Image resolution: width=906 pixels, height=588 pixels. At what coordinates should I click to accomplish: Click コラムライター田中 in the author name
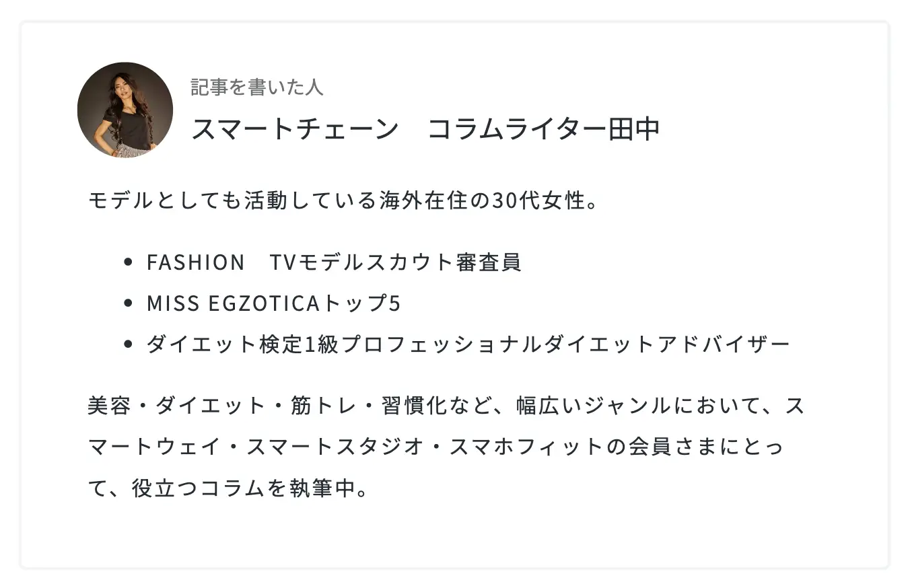543,129
